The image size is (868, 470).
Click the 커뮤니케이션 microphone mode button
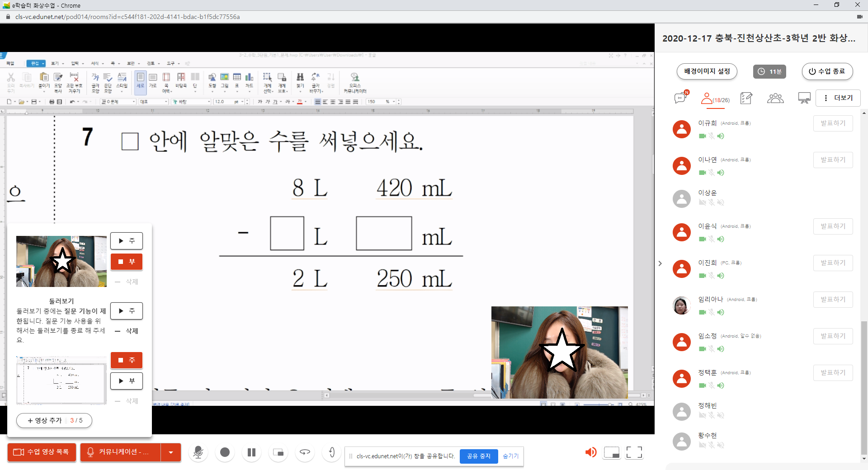120,452
